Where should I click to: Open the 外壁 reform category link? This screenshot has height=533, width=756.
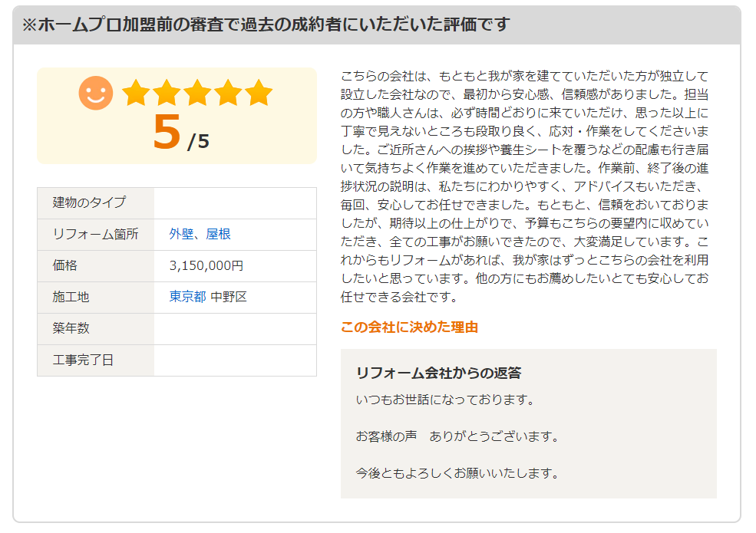[181, 235]
